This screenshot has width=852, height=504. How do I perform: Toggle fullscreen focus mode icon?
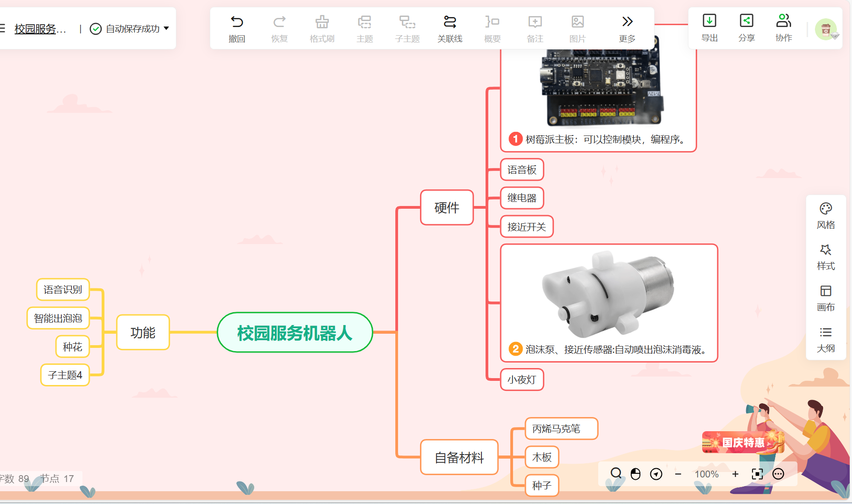point(757,474)
